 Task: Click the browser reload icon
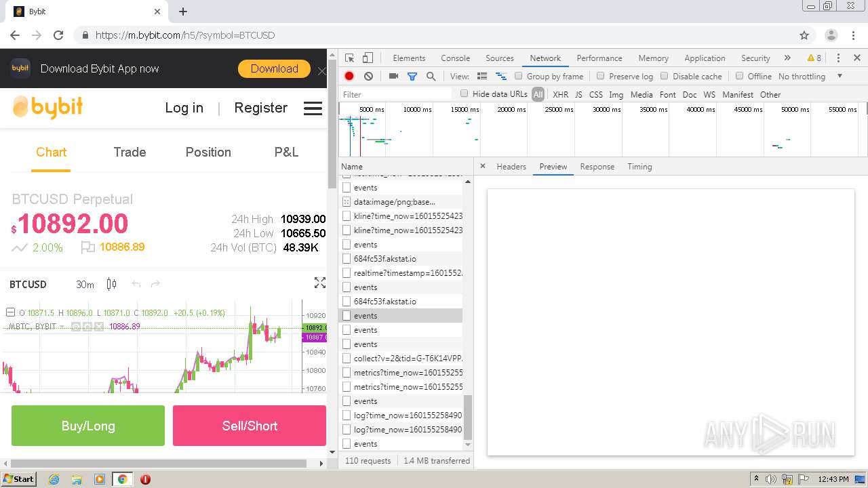[x=58, y=35]
